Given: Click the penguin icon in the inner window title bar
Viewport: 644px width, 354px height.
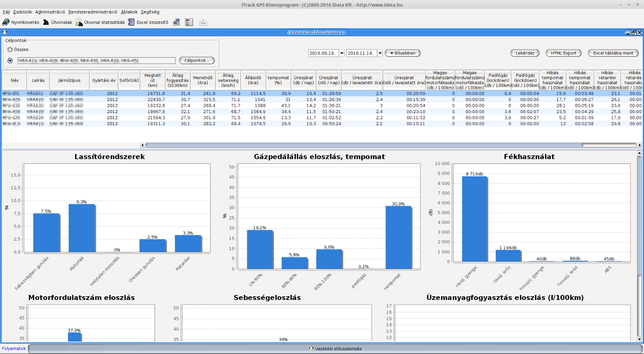Looking at the screenshot, I should click(x=5, y=32).
